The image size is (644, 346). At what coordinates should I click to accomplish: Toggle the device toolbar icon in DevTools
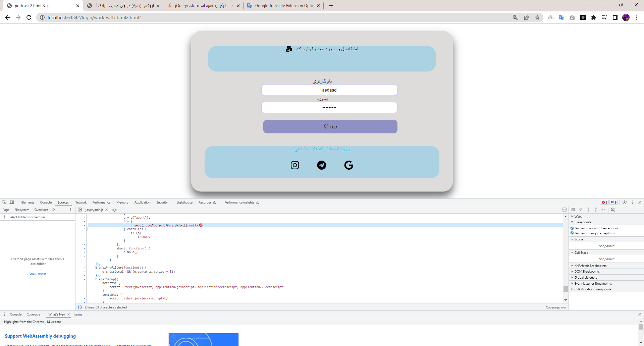coord(12,202)
